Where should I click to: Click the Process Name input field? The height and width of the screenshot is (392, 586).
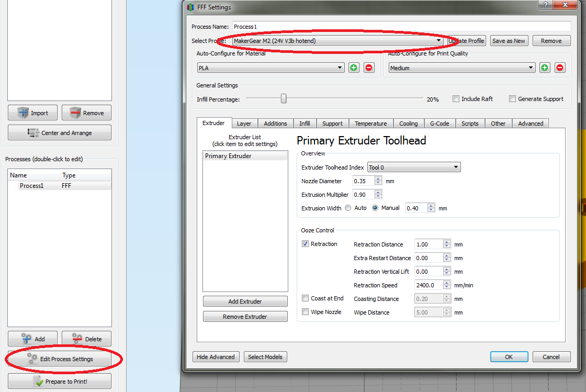pos(400,26)
